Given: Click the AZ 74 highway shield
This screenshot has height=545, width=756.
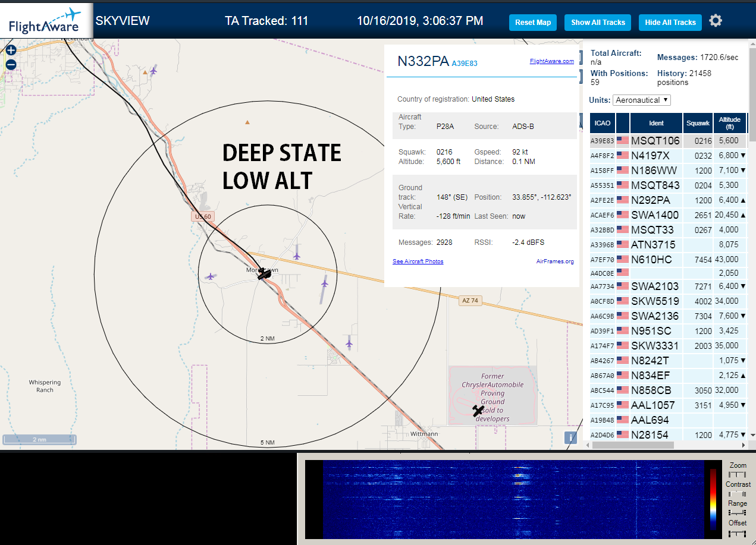Looking at the screenshot, I should point(470,301).
